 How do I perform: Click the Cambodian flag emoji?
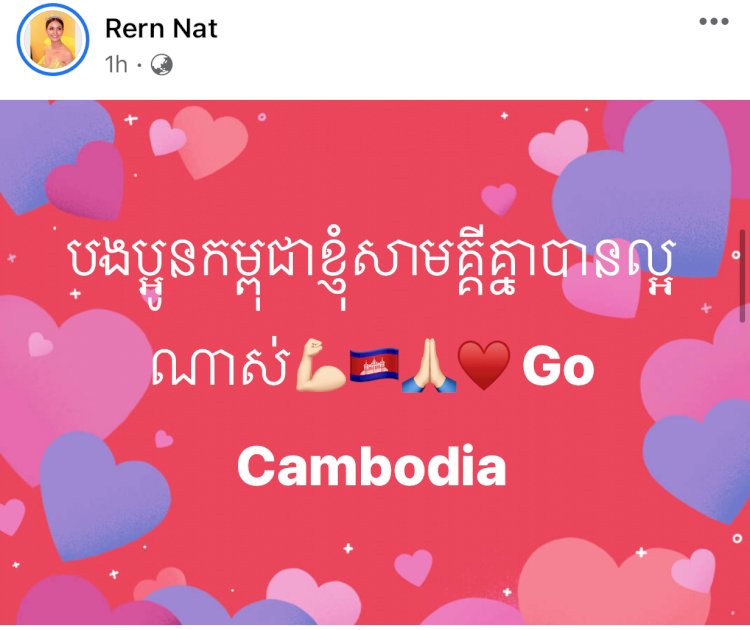[374, 365]
